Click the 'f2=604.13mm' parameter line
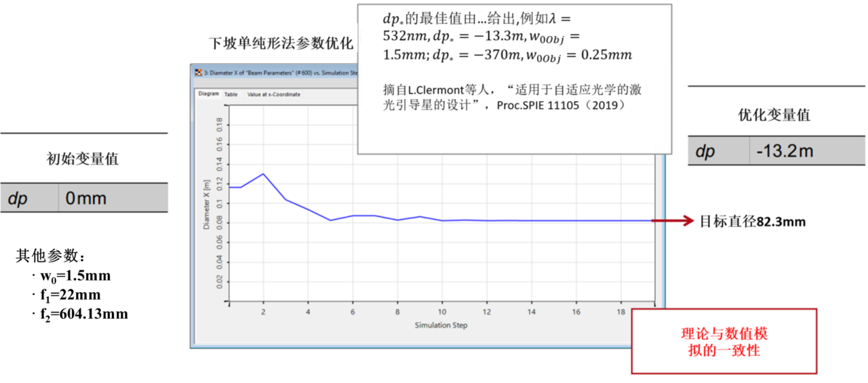868x383 pixels. point(83,315)
